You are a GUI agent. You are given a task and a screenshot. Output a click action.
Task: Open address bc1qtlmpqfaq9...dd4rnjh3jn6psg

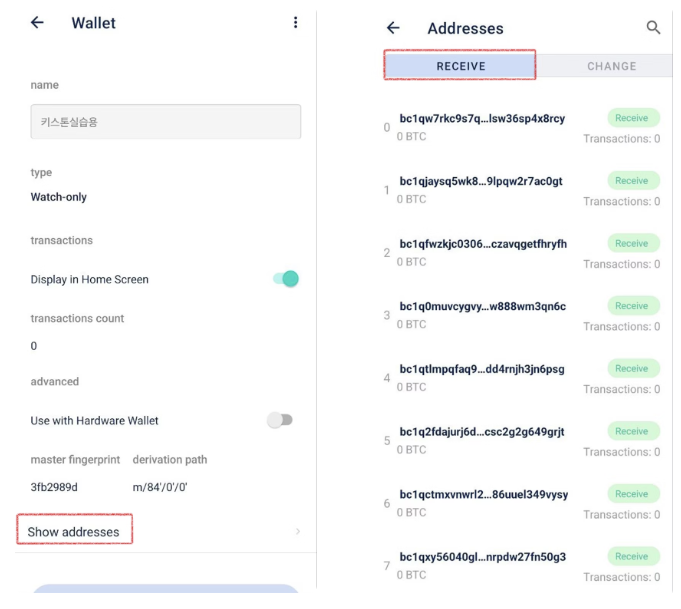[482, 369]
